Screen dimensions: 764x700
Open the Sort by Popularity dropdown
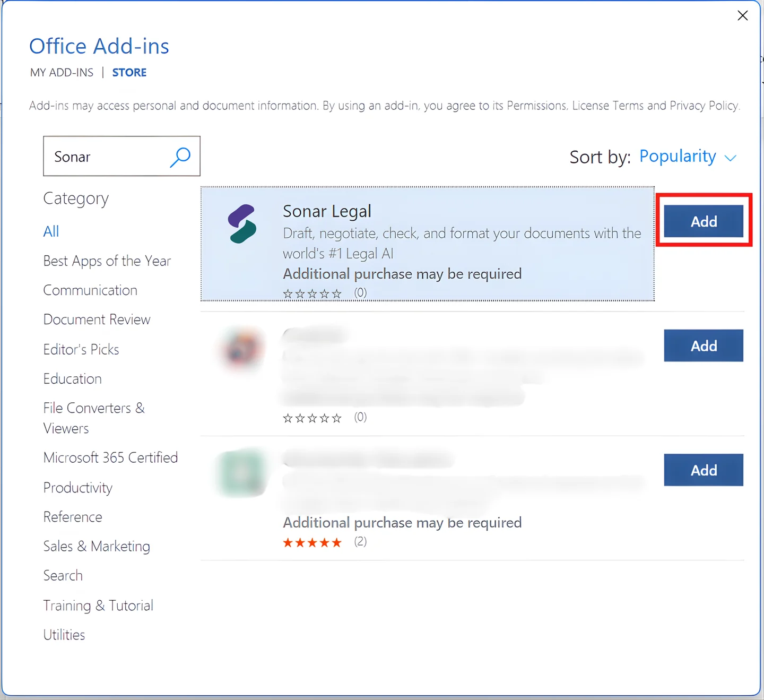pyautogui.click(x=688, y=157)
